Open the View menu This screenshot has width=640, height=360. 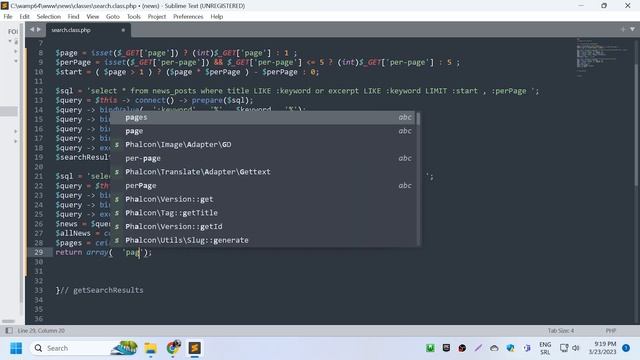[x=93, y=17]
